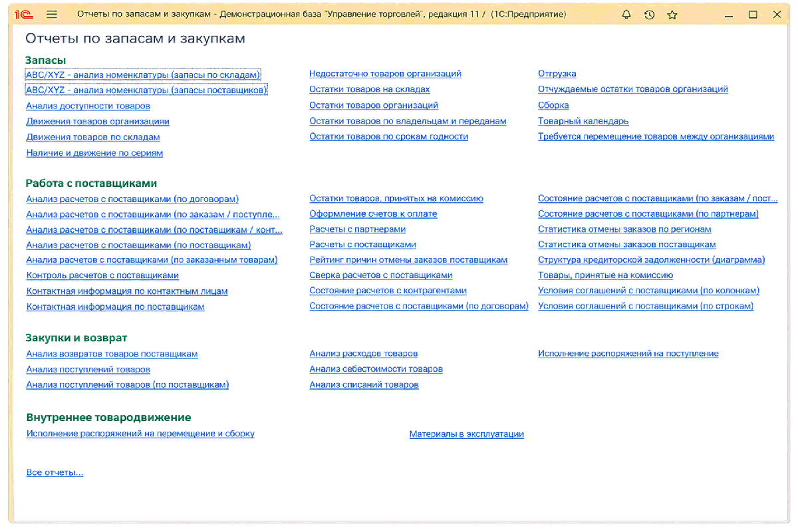Launch 'Сверка расчетов с поставщиками' report
Image resolution: width=798 pixels, height=532 pixels.
[x=381, y=275]
